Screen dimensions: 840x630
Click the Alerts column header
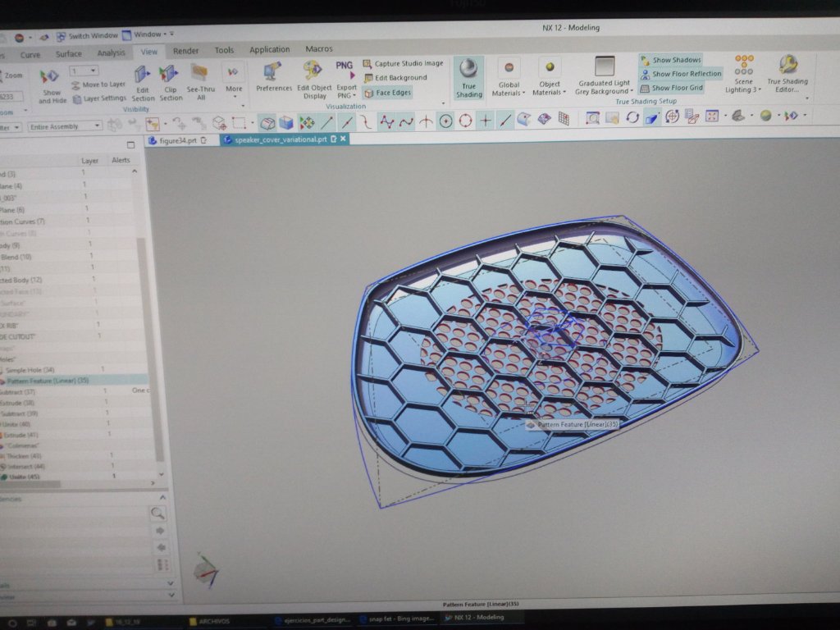[x=121, y=160]
